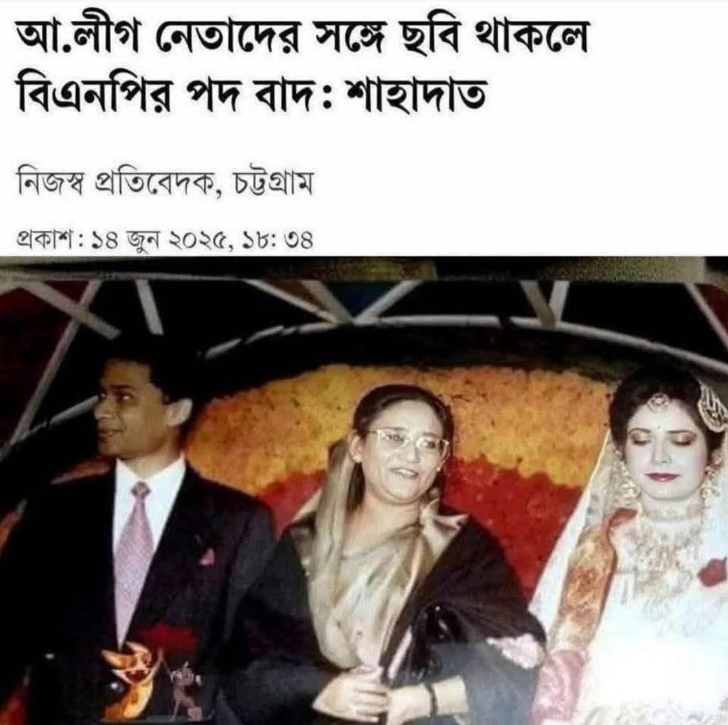Open the article photo thumbnail

[364, 490]
